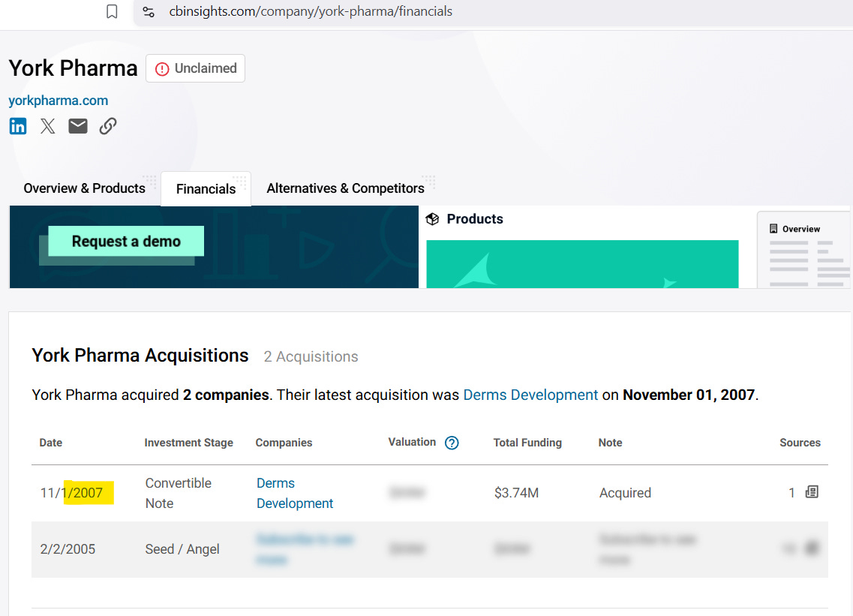Click the Products cube icon
The height and width of the screenshot is (616, 853).
[x=432, y=219]
